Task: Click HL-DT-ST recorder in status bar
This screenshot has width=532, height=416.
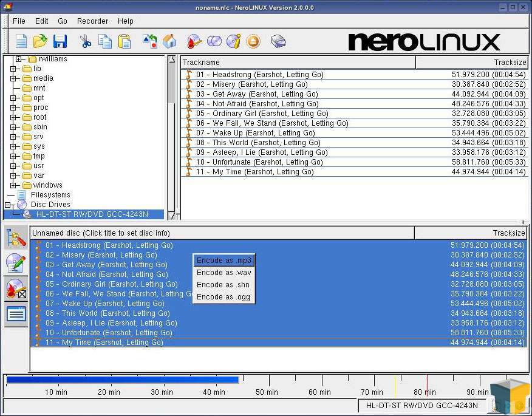Action: coord(422,406)
